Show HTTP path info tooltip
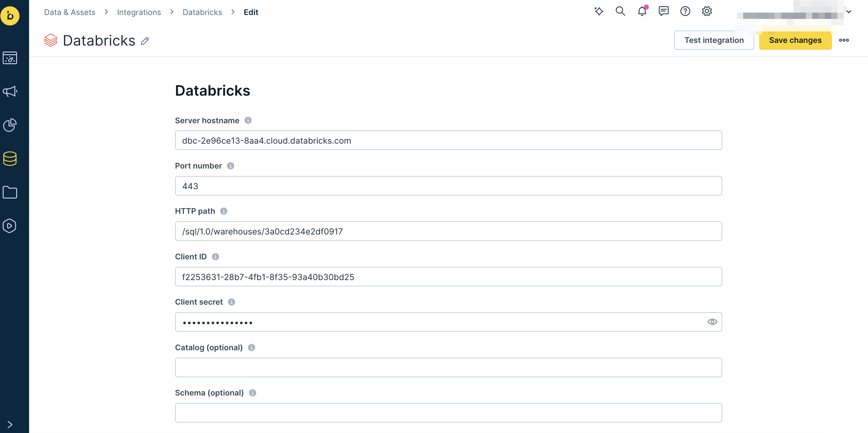The image size is (868, 433). click(x=224, y=211)
